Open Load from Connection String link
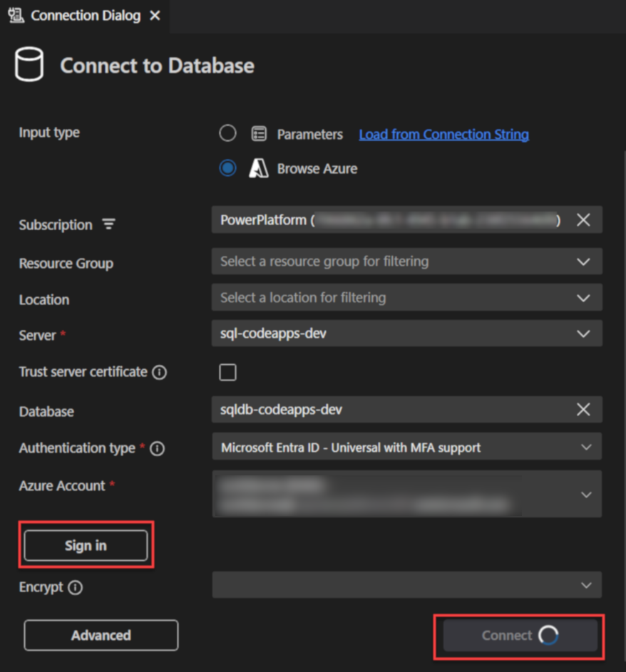Image resolution: width=626 pixels, height=672 pixels. tap(443, 133)
